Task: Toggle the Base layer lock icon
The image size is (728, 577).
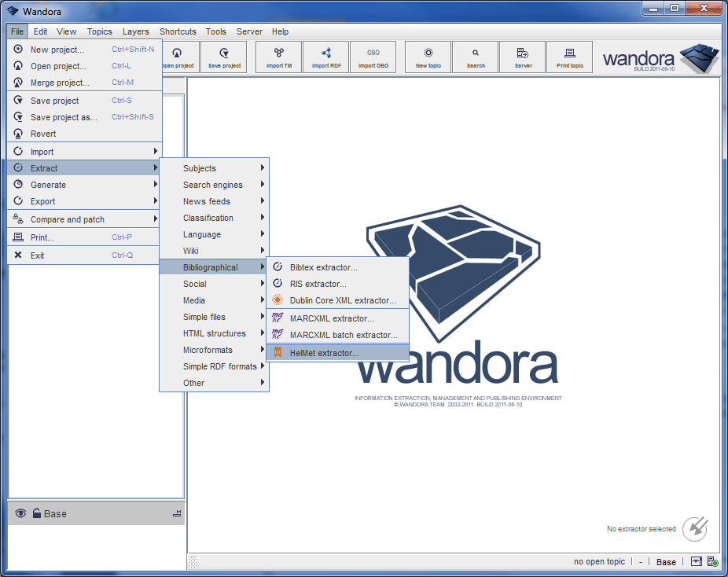Action: pos(36,513)
